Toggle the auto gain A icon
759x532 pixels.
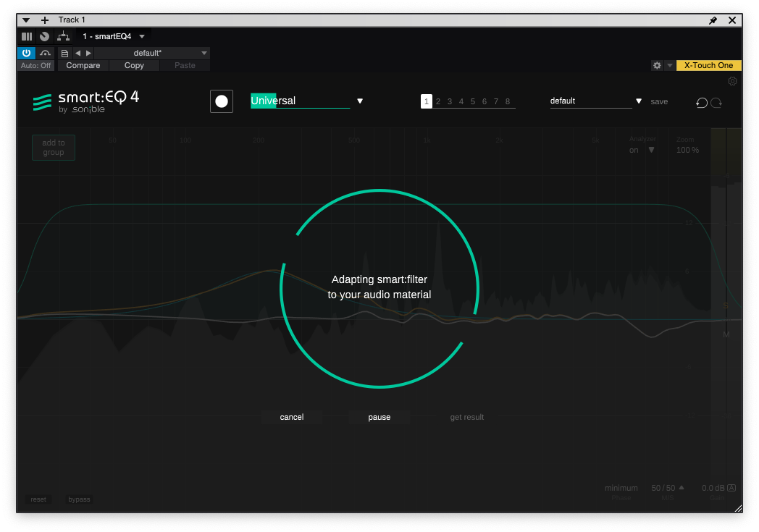click(x=731, y=488)
